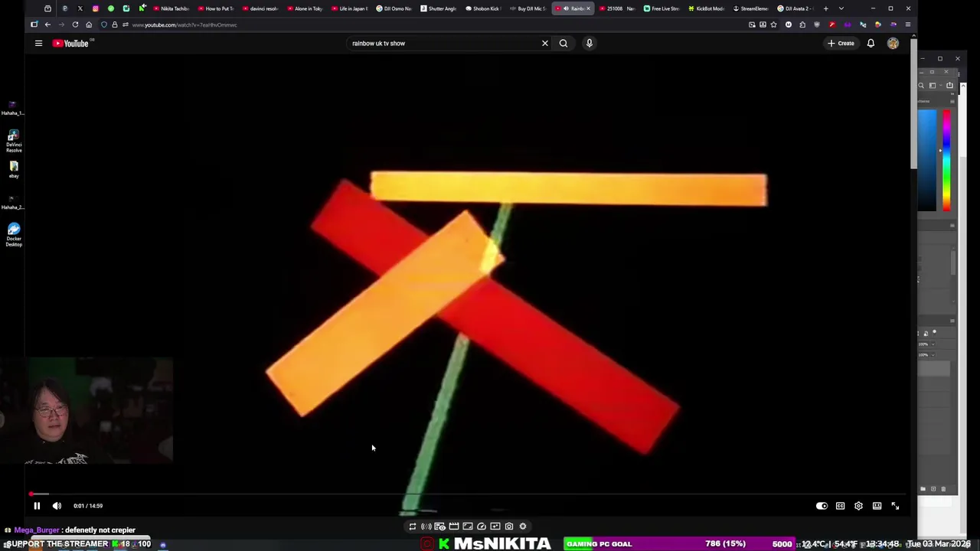Switch to the Nikita Tachibana tab
The width and height of the screenshot is (980, 551).
(171, 8)
